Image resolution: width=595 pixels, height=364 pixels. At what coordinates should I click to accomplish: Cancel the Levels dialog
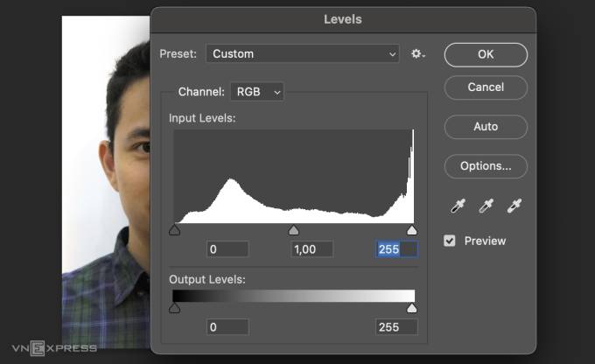[x=486, y=87]
